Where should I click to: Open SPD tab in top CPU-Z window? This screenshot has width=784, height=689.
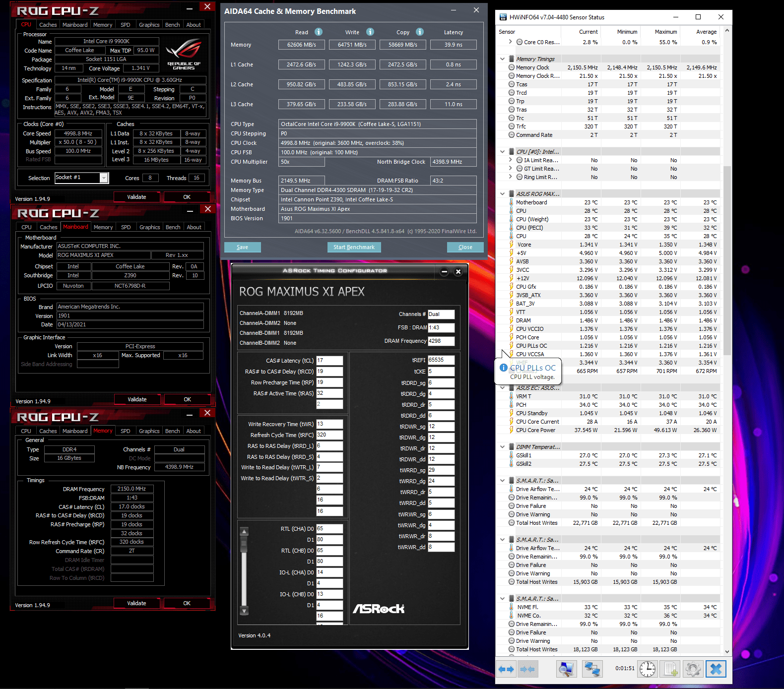coord(126,25)
